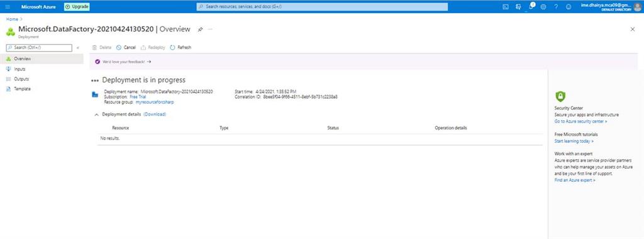644x239 pixels.
Task: Open Start learning today link
Action: 574,141
